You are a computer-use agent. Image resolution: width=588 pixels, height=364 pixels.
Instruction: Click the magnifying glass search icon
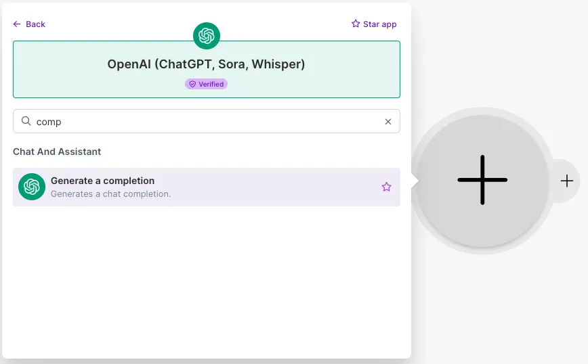(26, 121)
